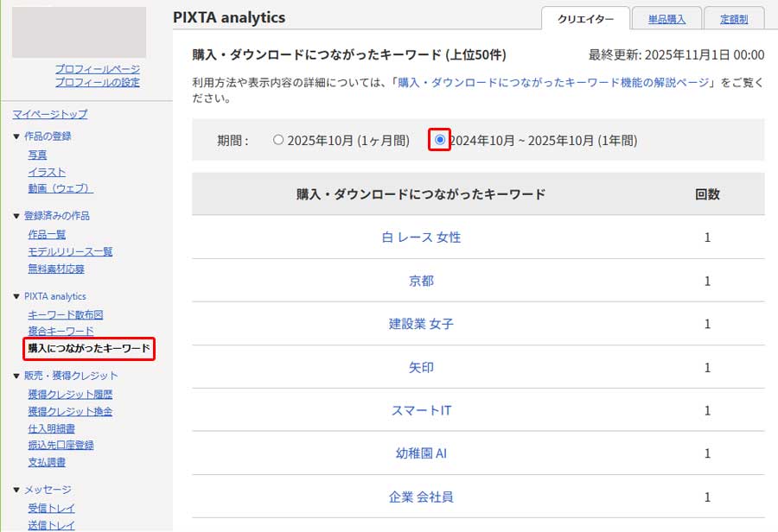Select the 2025年10月 (1ヶ月間) radio button
Viewport: 778px width, 532px height.
coord(278,140)
